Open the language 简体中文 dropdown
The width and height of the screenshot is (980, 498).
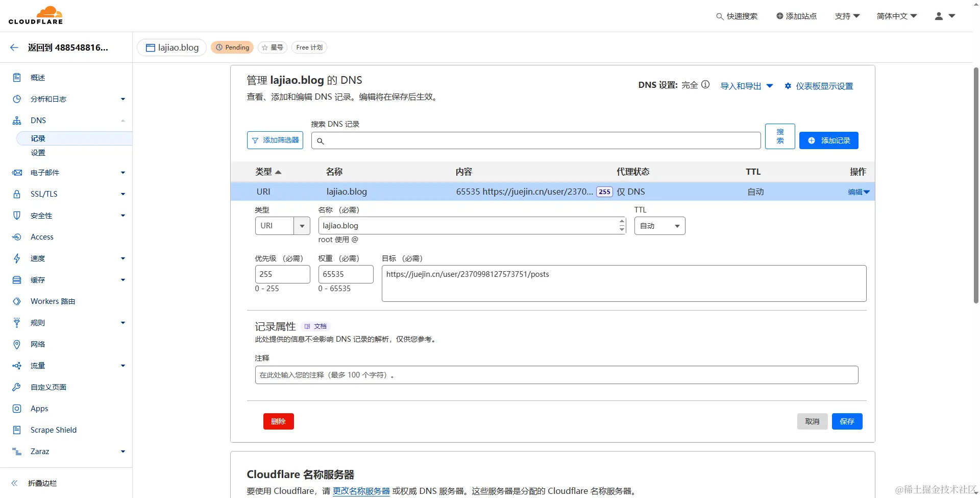click(897, 16)
